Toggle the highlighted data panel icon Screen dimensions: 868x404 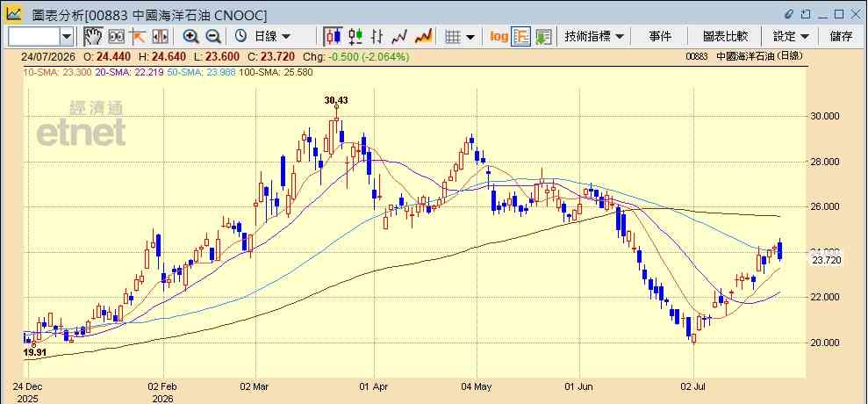[521, 37]
